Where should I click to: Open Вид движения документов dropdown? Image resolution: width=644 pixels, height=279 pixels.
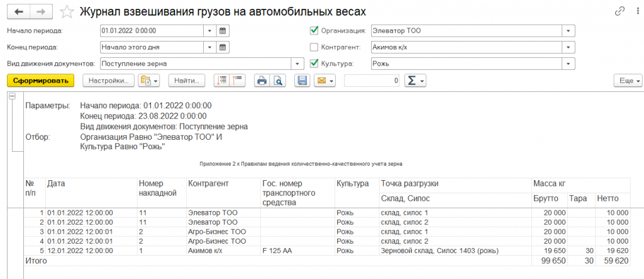point(298,64)
